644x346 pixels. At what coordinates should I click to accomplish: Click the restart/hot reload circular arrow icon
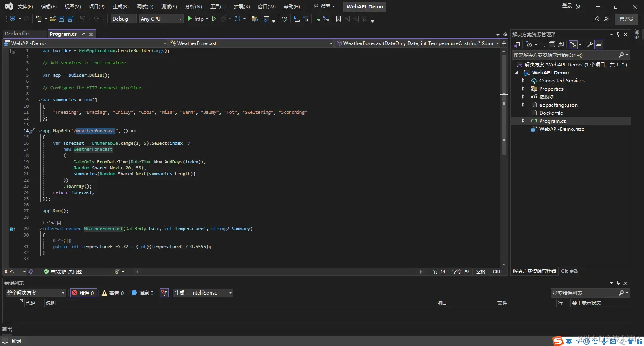coord(237,19)
